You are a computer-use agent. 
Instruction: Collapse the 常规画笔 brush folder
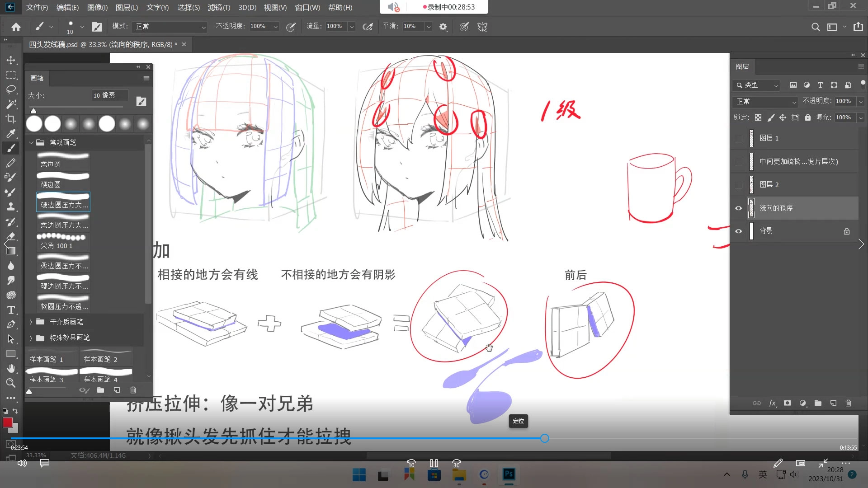click(x=31, y=142)
